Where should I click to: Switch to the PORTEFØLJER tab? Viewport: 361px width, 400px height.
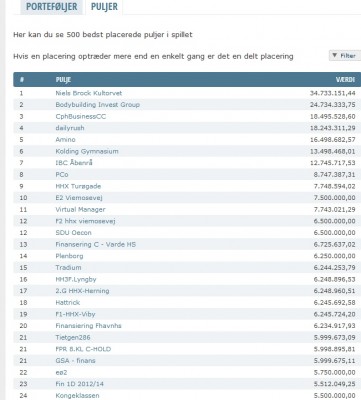click(51, 7)
